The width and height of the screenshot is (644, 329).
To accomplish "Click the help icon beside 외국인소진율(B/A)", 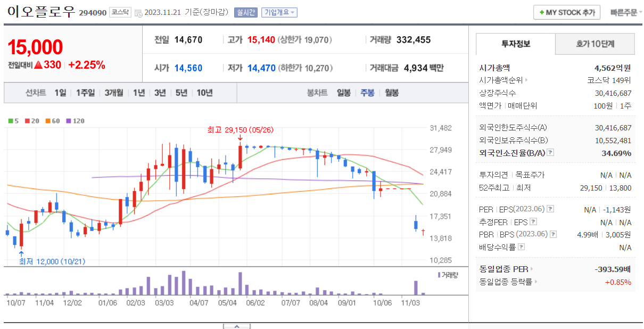I will (550, 153).
